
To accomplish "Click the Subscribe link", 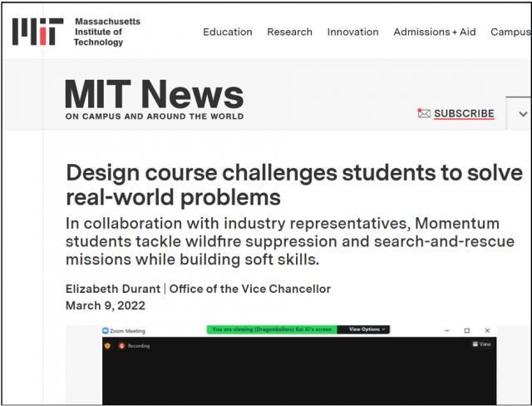I will pyautogui.click(x=464, y=114).
